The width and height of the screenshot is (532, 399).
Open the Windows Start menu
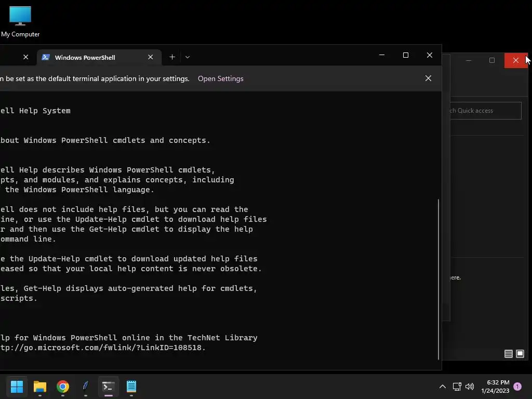pyautogui.click(x=17, y=387)
